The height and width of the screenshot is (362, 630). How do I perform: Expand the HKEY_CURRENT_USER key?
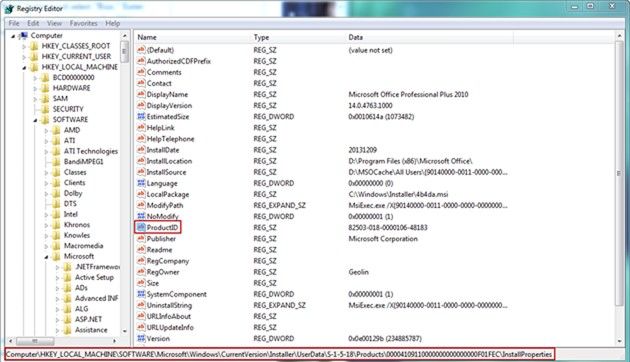[24, 57]
